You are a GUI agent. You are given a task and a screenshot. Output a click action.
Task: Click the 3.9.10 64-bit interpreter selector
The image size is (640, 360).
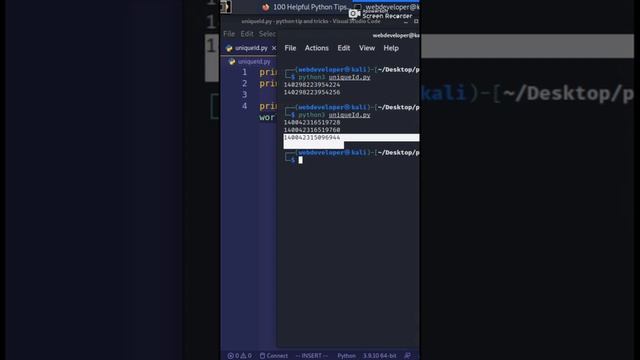coord(380,356)
